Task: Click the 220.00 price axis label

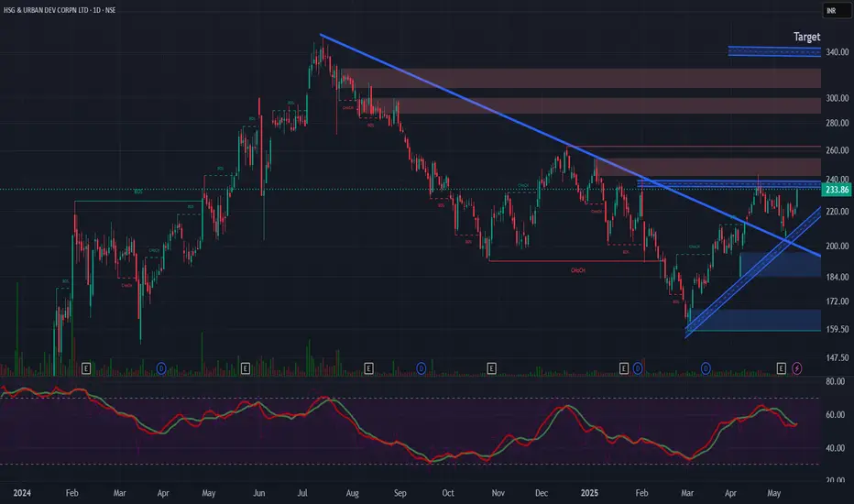Action: (838, 212)
